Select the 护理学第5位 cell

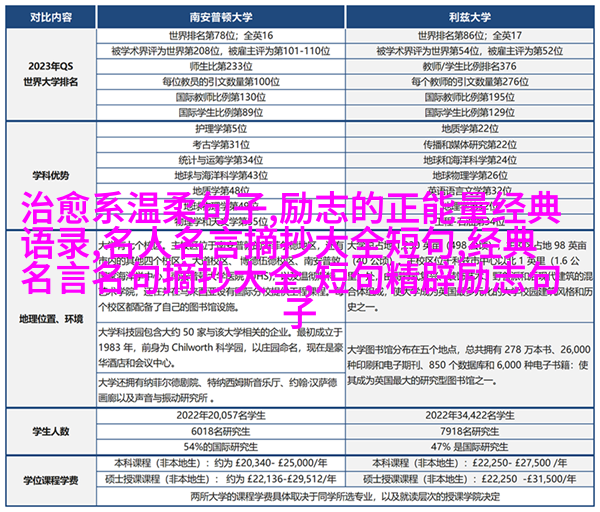[x=221, y=129]
